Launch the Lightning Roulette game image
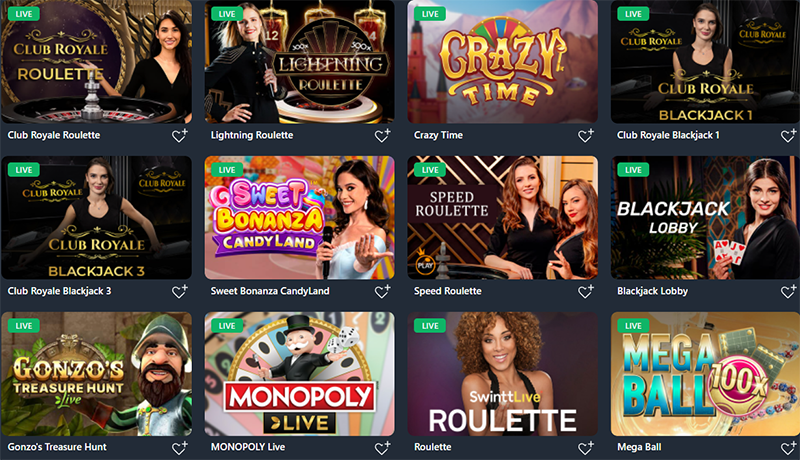The image size is (800, 460). [x=299, y=62]
